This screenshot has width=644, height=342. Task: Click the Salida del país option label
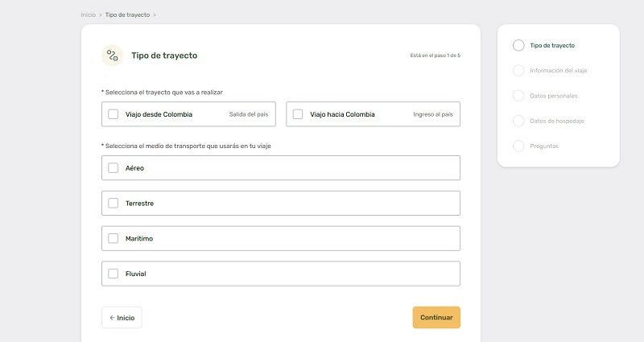pos(248,114)
